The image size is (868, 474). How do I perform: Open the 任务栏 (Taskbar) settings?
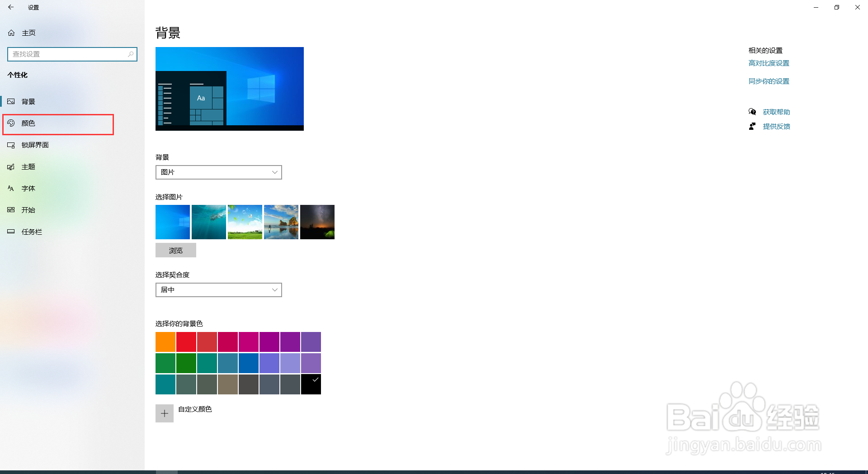(31, 231)
